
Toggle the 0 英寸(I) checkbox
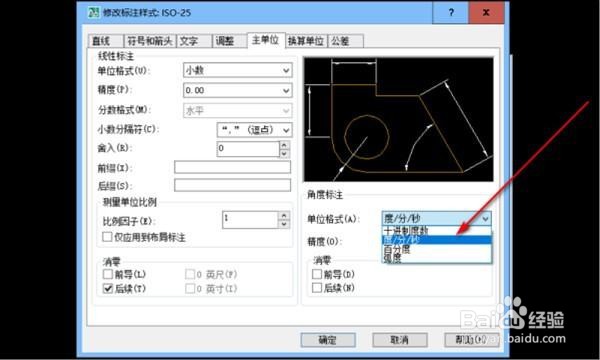pyautogui.click(x=190, y=288)
